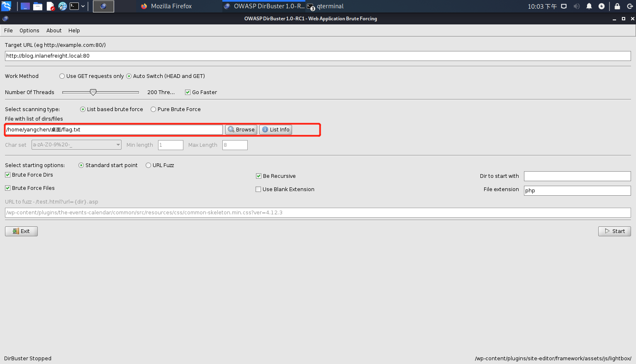
Task: Click the Exit button
Action: (21, 231)
